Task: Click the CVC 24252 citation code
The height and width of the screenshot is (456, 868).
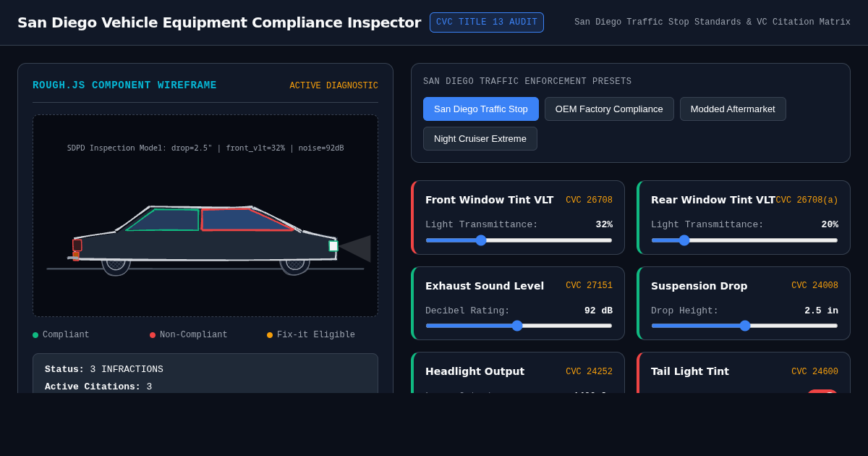Action: point(589,372)
